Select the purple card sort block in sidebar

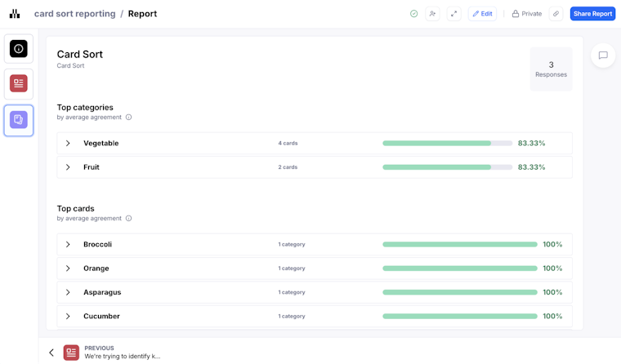[19, 120]
